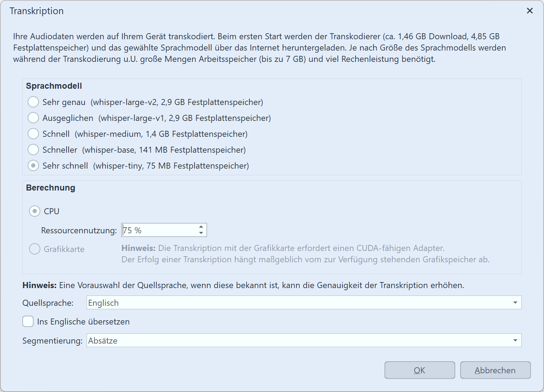This screenshot has width=544, height=392.
Task: Click the Grafikkarte radio button
Action: point(34,249)
